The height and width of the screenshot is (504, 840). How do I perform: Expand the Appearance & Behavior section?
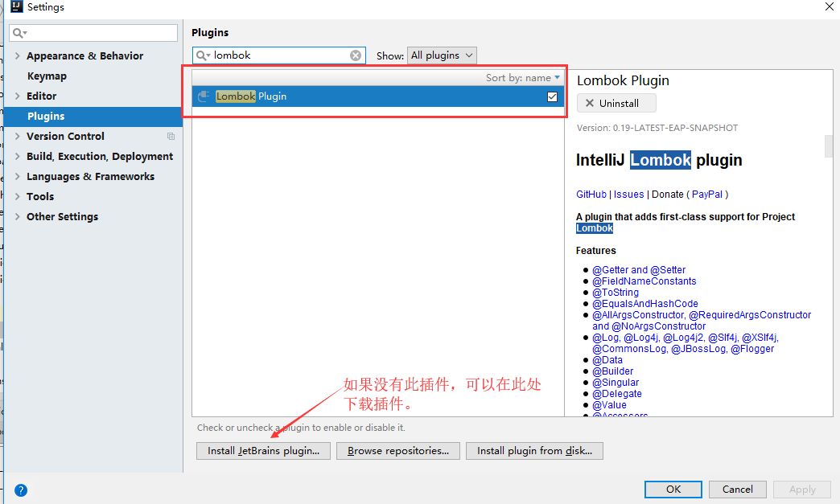[x=17, y=55]
